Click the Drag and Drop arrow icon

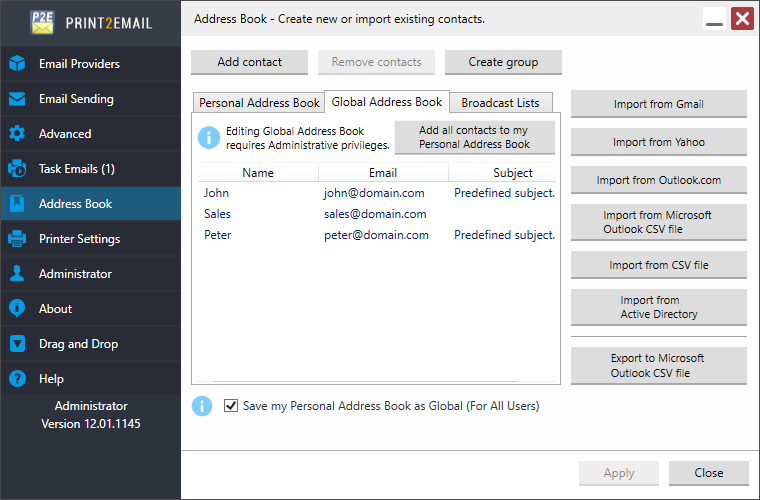17,344
